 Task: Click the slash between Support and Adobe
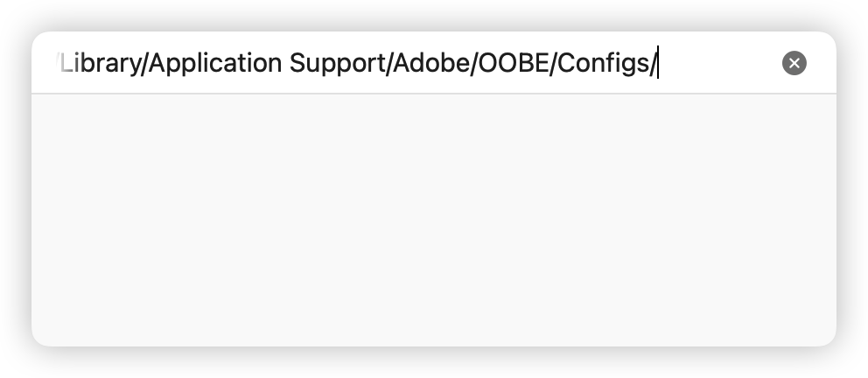pyautogui.click(x=389, y=63)
